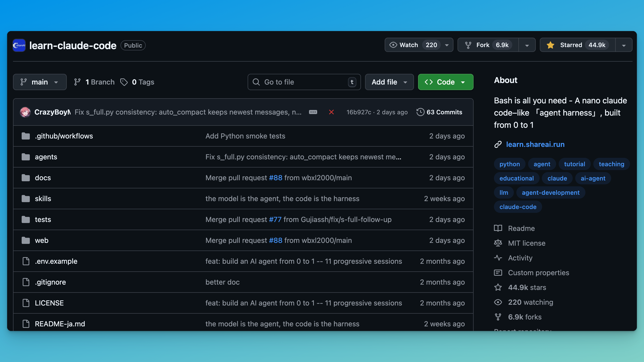Click the red failed-checks X icon
The image size is (644, 362).
[x=331, y=112]
